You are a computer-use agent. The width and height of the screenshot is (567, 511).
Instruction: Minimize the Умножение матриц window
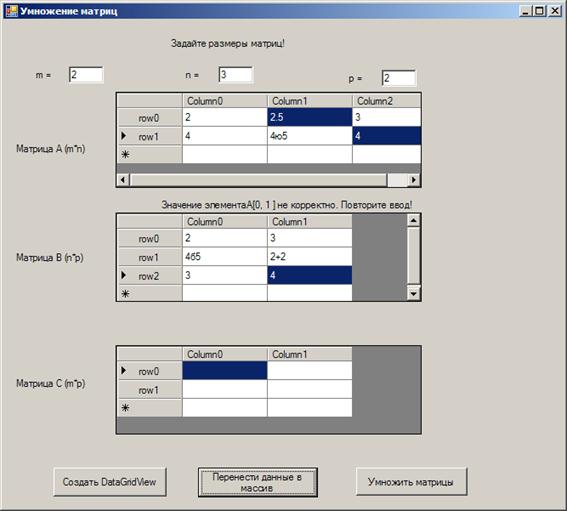pyautogui.click(x=525, y=11)
